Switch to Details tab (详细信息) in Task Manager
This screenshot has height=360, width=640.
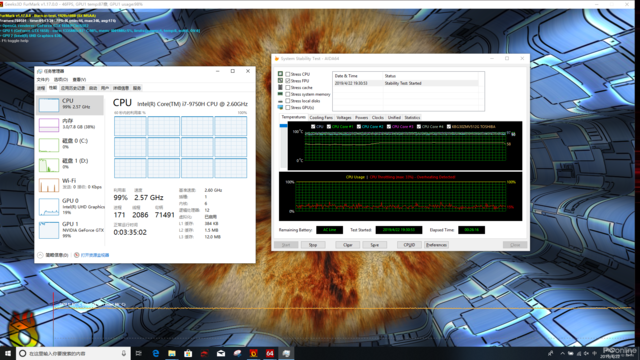click(121, 88)
